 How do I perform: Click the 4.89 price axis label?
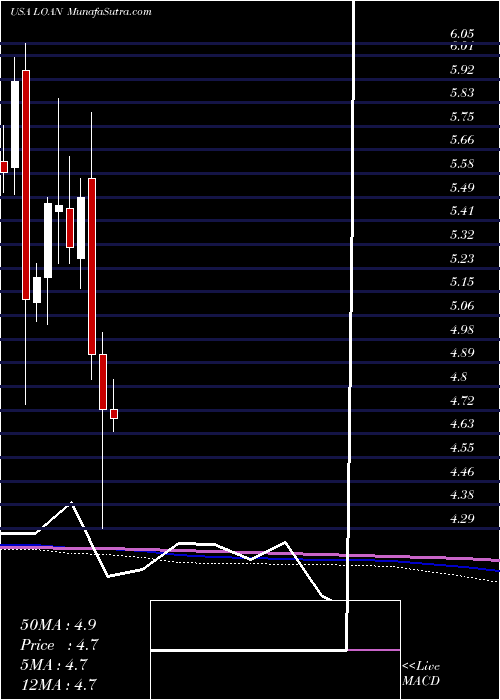pyautogui.click(x=462, y=353)
